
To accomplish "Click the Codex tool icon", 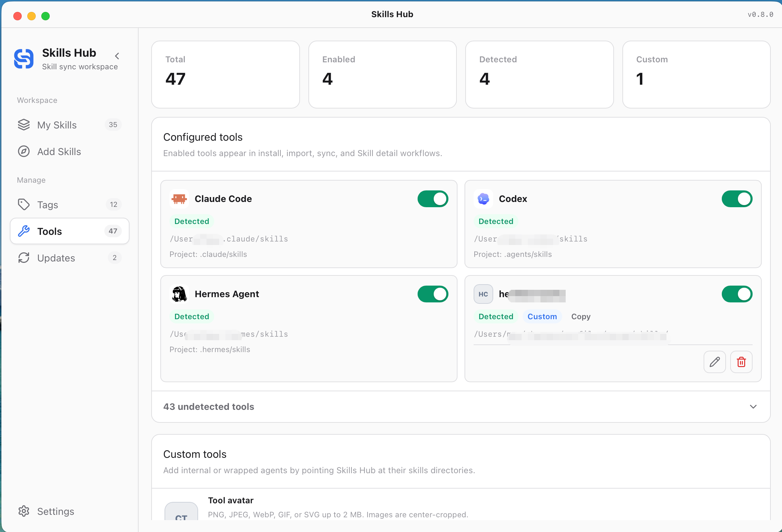I will (x=483, y=199).
